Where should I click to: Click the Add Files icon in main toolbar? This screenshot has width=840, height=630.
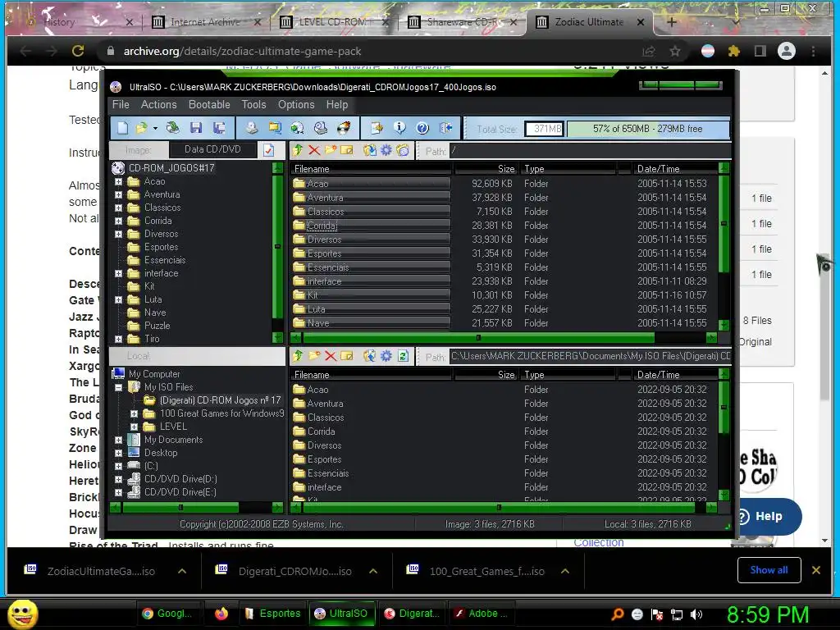[377, 128]
